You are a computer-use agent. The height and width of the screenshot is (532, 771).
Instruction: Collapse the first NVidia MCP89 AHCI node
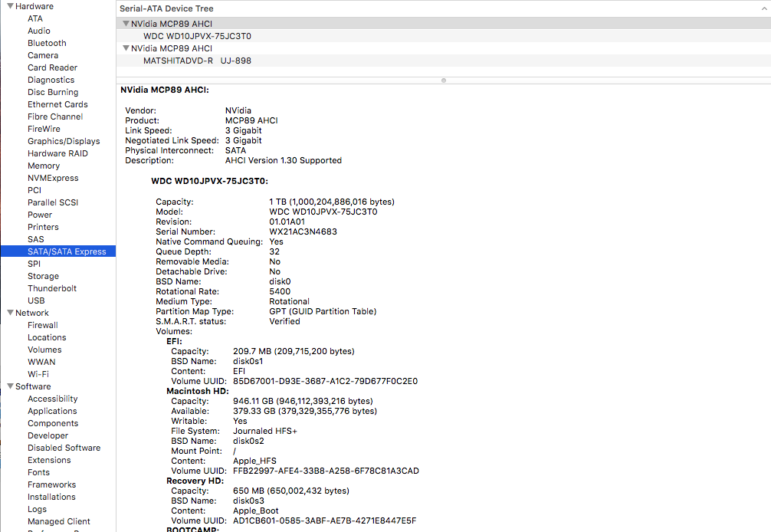(x=126, y=24)
